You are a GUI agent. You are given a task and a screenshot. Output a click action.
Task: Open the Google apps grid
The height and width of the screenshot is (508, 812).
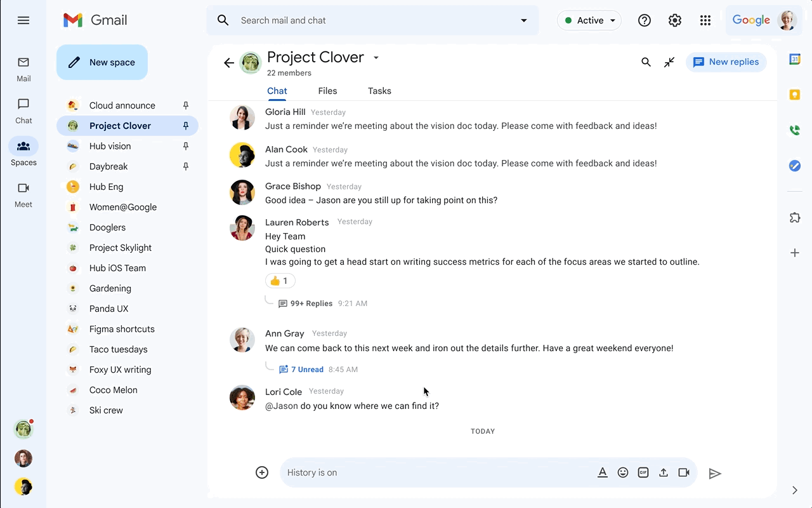(705, 20)
